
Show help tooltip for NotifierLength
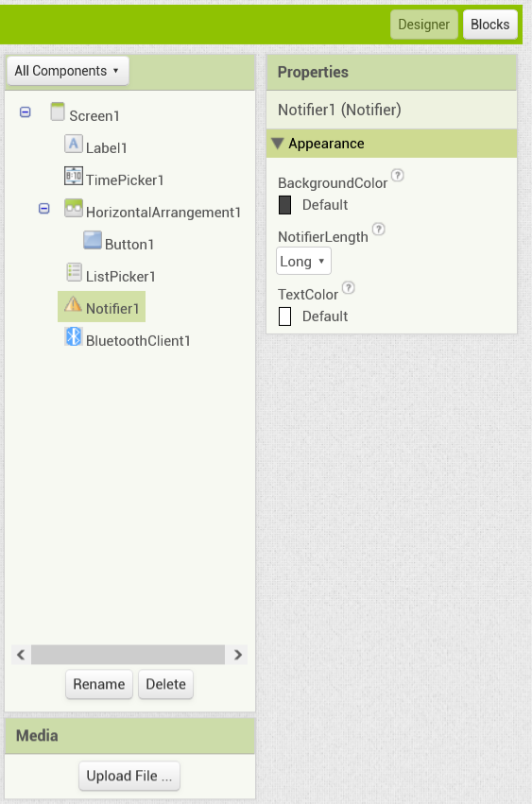[x=379, y=229]
